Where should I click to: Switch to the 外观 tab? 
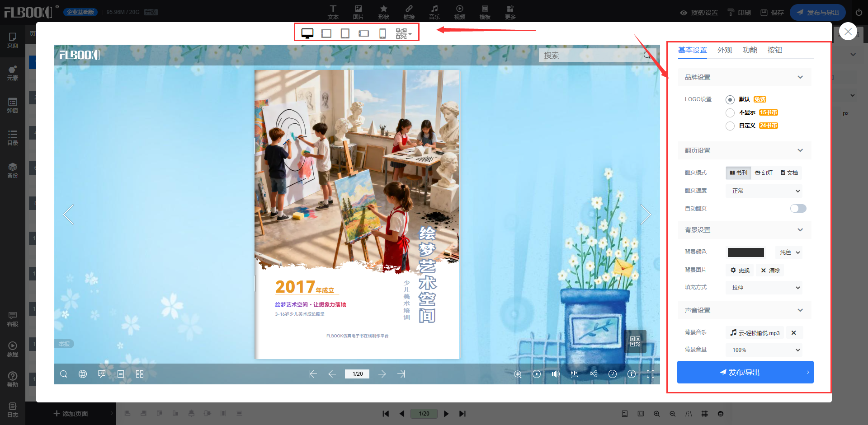click(724, 50)
